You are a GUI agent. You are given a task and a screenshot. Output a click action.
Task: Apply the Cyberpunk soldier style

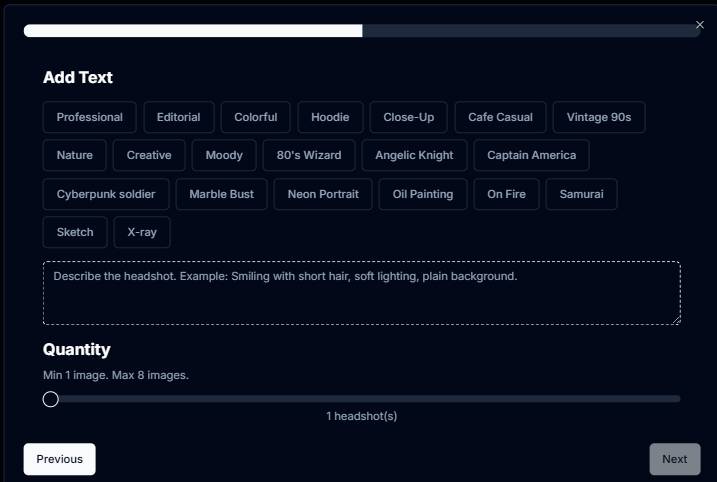pyautogui.click(x=106, y=194)
